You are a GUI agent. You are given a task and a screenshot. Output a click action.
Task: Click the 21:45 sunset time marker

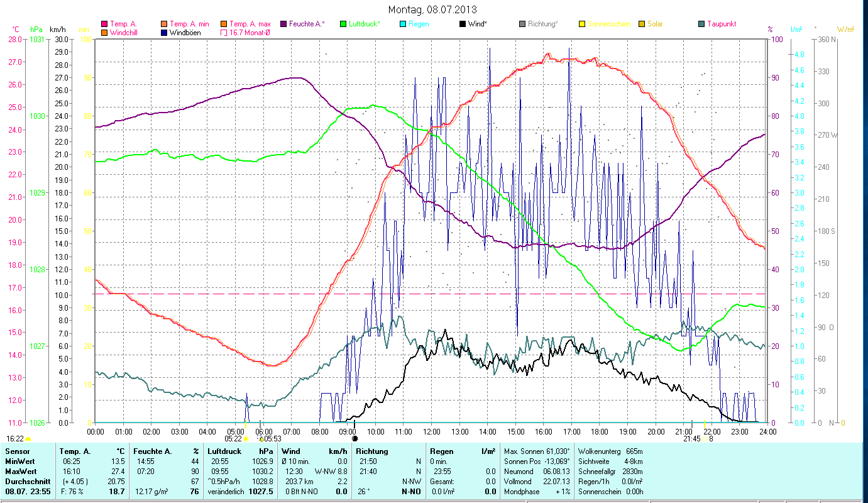tap(692, 439)
